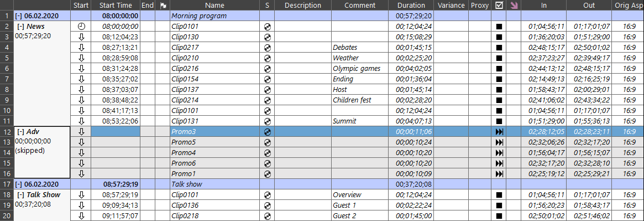Screen dimensions: 644x221
Task: Toggle the black status square for Clip0136
Action: click(x=499, y=205)
